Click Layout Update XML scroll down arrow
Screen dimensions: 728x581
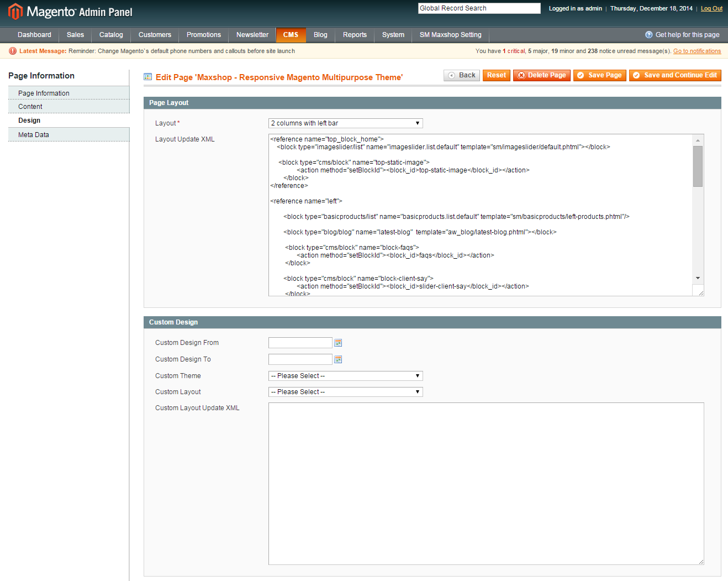(698, 278)
